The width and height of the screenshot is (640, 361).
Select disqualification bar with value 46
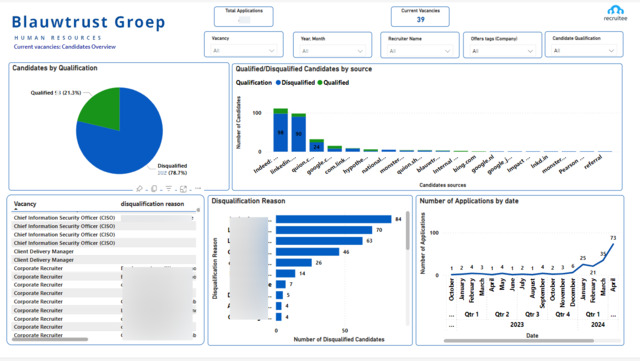coord(307,252)
